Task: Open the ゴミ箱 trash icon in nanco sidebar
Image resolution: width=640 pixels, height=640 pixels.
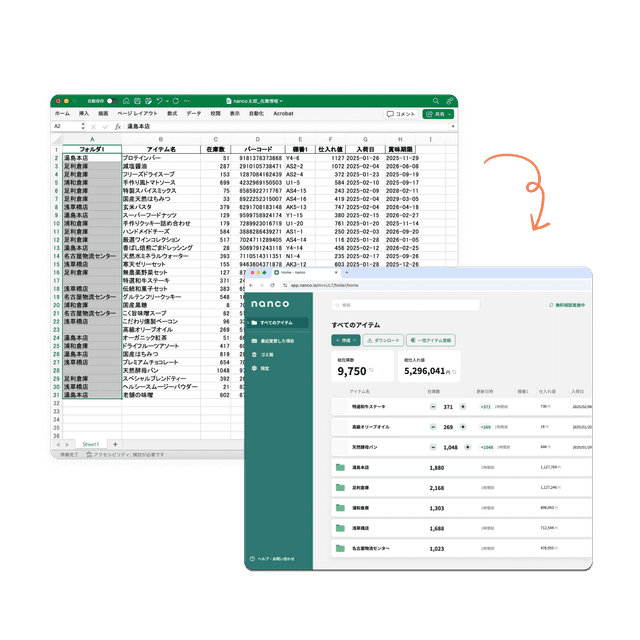Action: (254, 355)
